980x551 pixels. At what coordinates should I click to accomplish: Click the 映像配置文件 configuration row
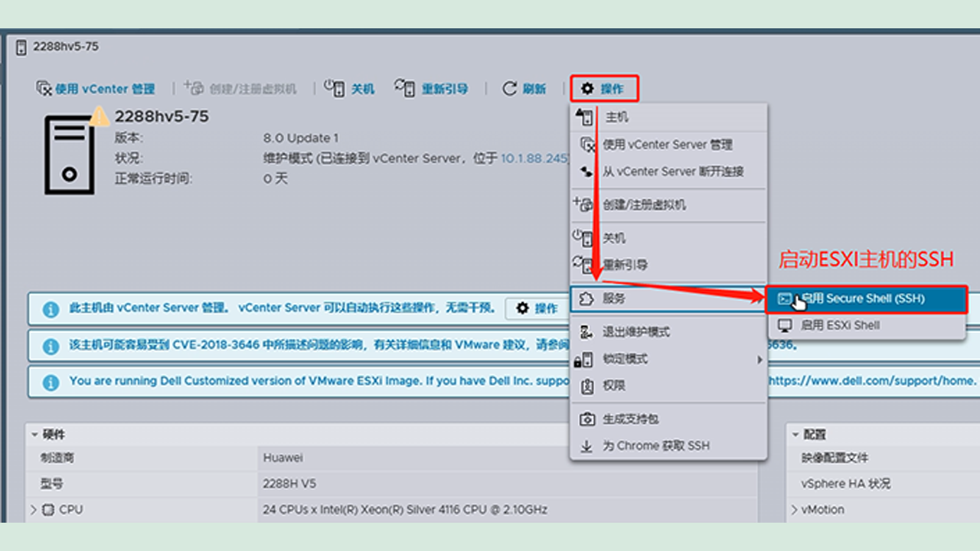[x=883, y=458]
